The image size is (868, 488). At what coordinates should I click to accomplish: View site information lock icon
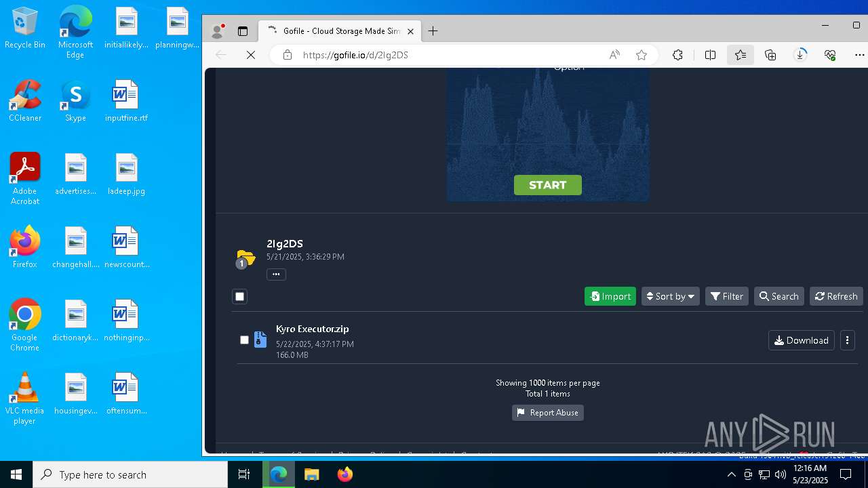tap(288, 55)
